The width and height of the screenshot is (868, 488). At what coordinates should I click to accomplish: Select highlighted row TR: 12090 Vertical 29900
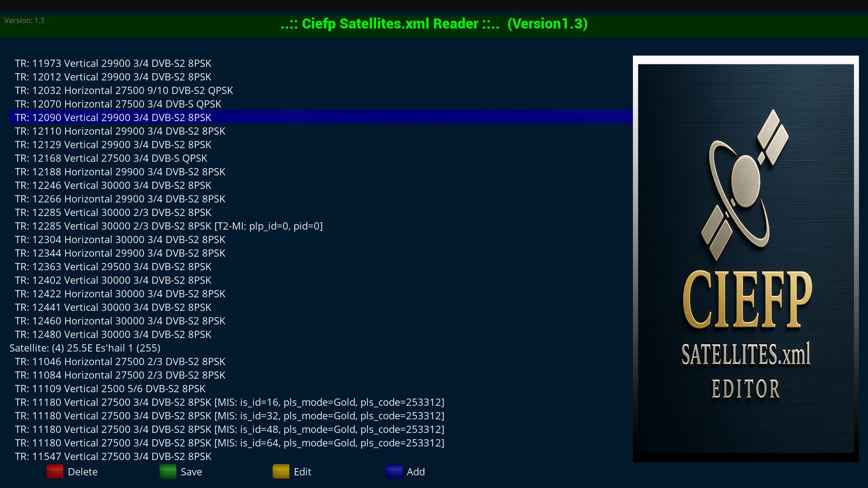(x=321, y=117)
